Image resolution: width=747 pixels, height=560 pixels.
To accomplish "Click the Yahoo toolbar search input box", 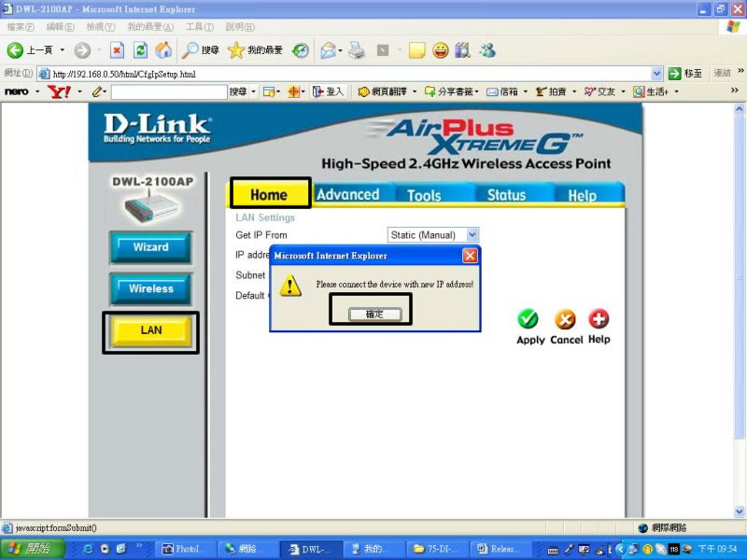I will [x=169, y=91].
